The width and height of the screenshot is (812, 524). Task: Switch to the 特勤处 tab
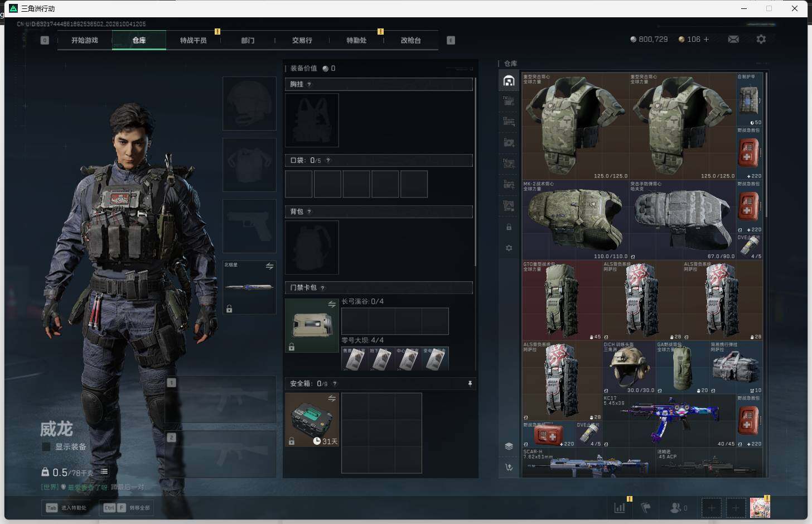point(356,40)
